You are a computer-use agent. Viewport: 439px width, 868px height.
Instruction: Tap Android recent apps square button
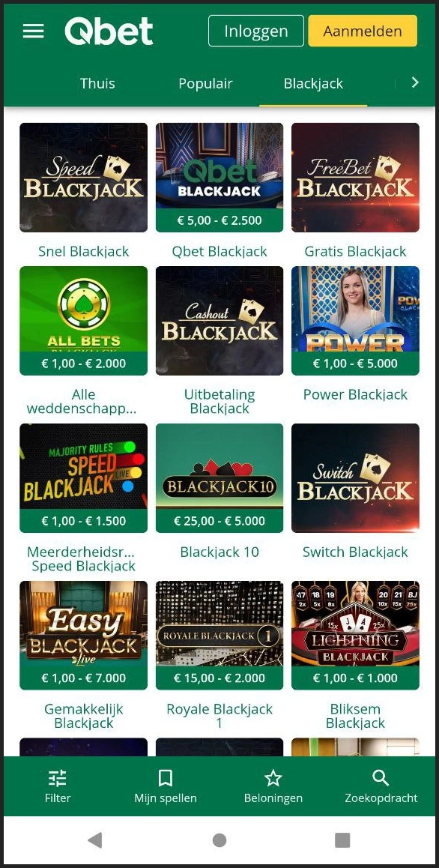(x=342, y=840)
